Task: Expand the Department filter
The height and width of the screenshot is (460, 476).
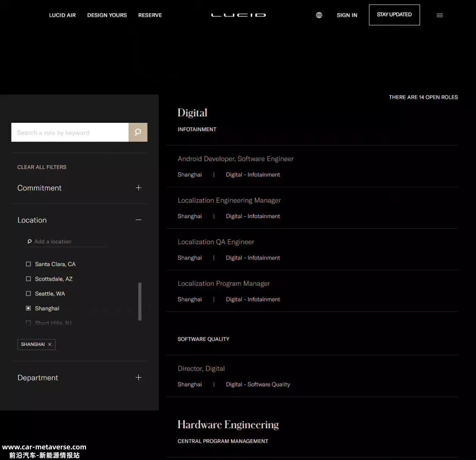Action: [138, 378]
